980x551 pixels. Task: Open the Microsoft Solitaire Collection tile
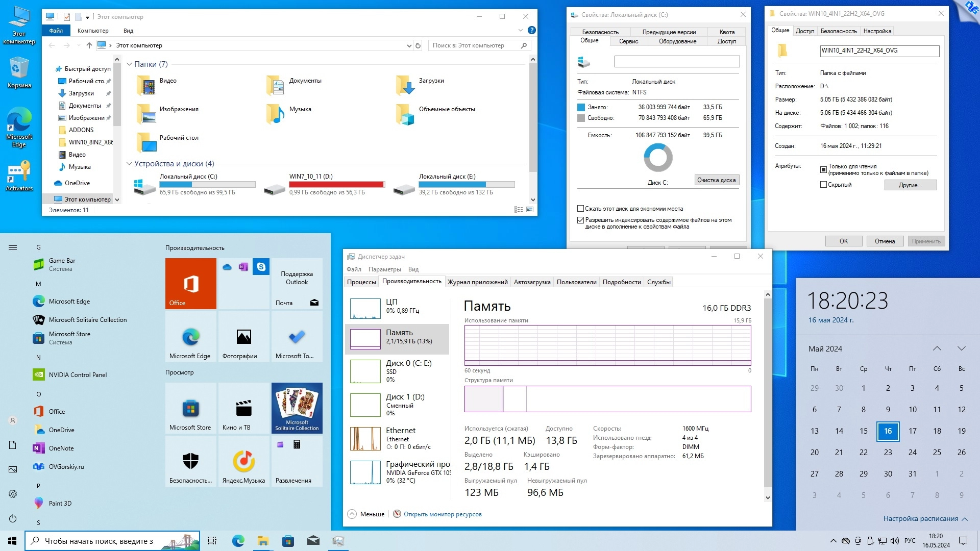297,408
